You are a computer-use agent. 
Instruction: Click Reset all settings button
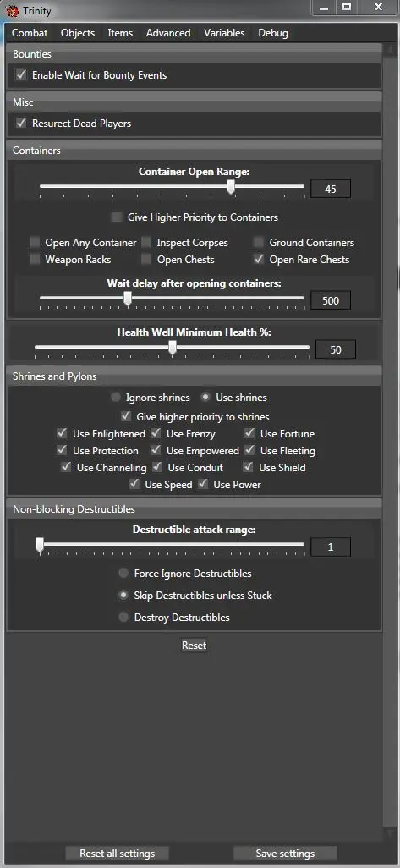click(x=118, y=853)
